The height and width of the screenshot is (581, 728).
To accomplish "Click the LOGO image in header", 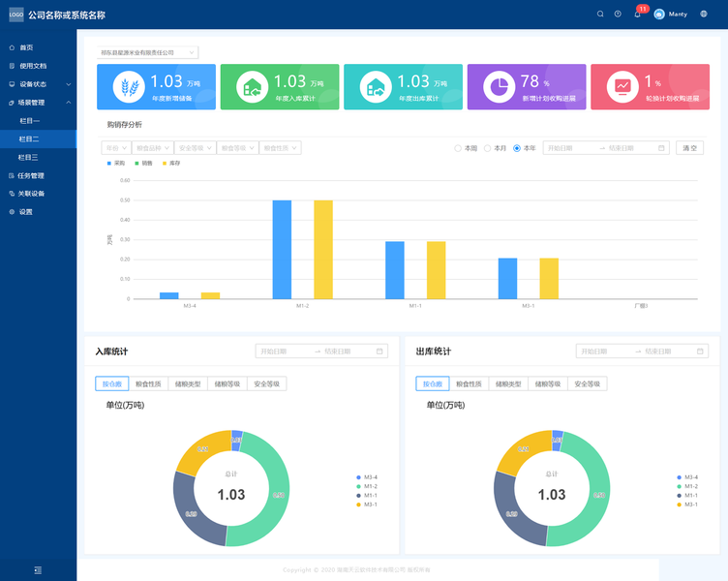I will (x=16, y=15).
